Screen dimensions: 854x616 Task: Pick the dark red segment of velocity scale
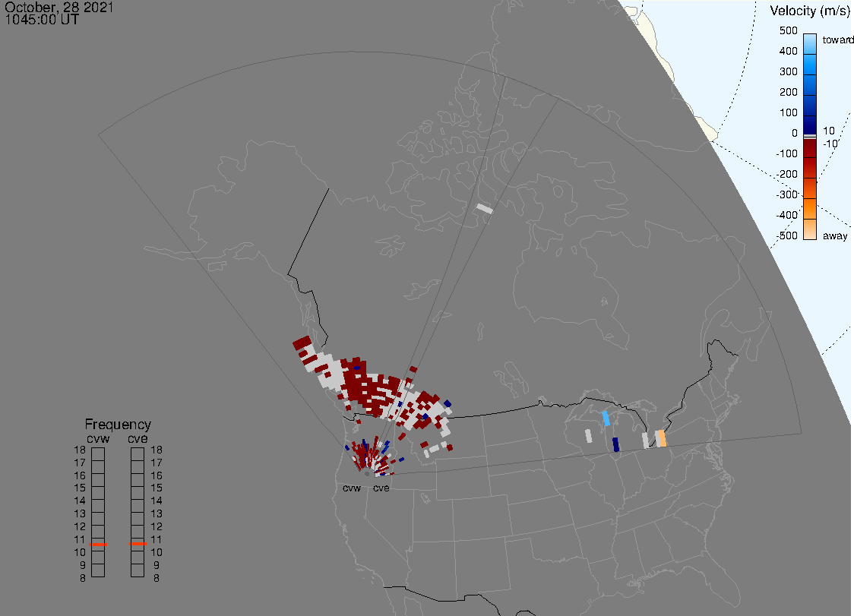[810, 158]
